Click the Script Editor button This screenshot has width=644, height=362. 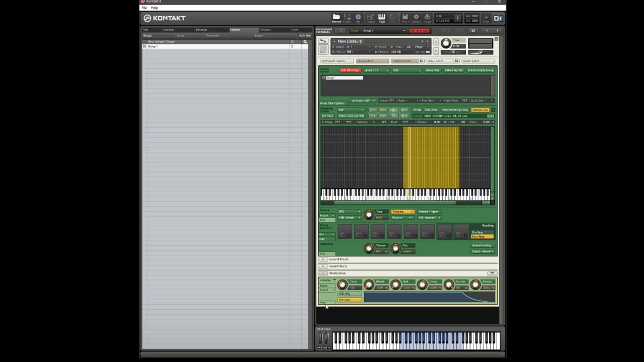coord(478,61)
